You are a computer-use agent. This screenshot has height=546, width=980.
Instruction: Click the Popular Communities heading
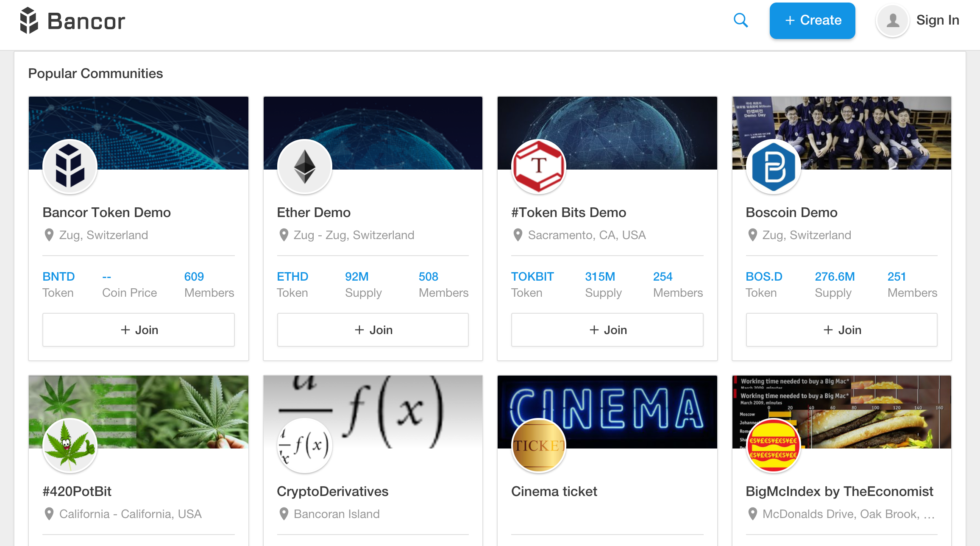95,73
